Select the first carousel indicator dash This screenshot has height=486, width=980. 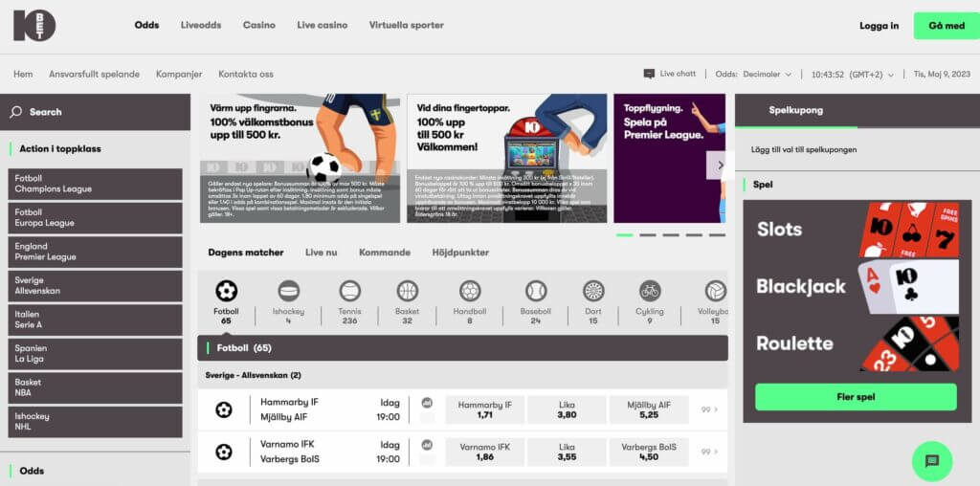[624, 235]
